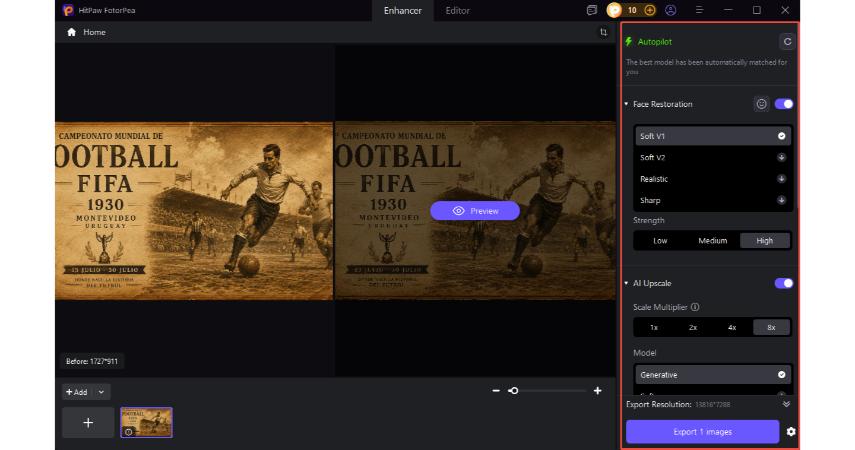This screenshot has height=450, width=855.
Task: Click the Before: 1727*911 label
Action: [x=92, y=361]
